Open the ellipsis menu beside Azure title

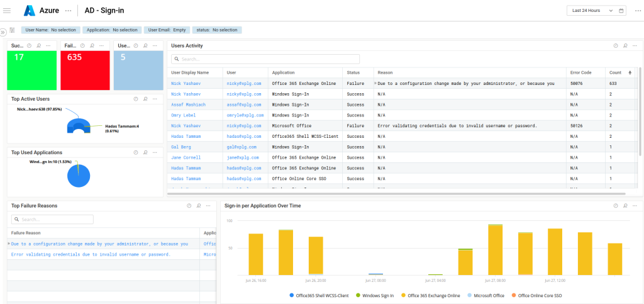point(69,11)
